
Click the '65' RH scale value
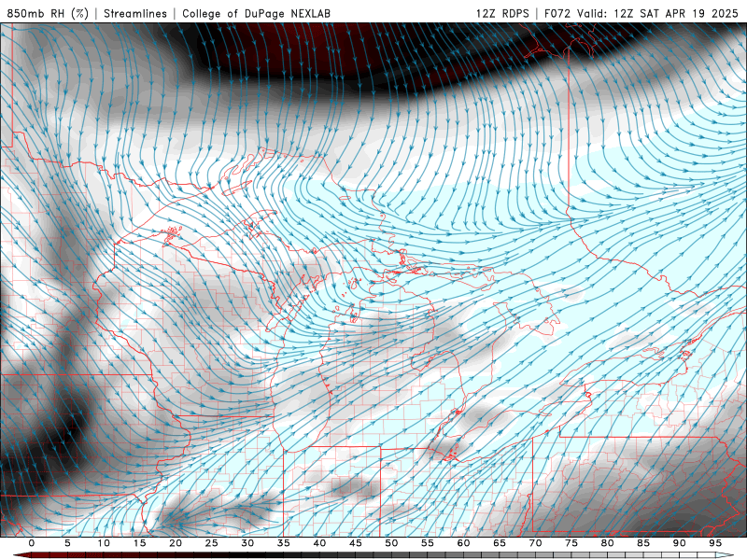coord(500,543)
